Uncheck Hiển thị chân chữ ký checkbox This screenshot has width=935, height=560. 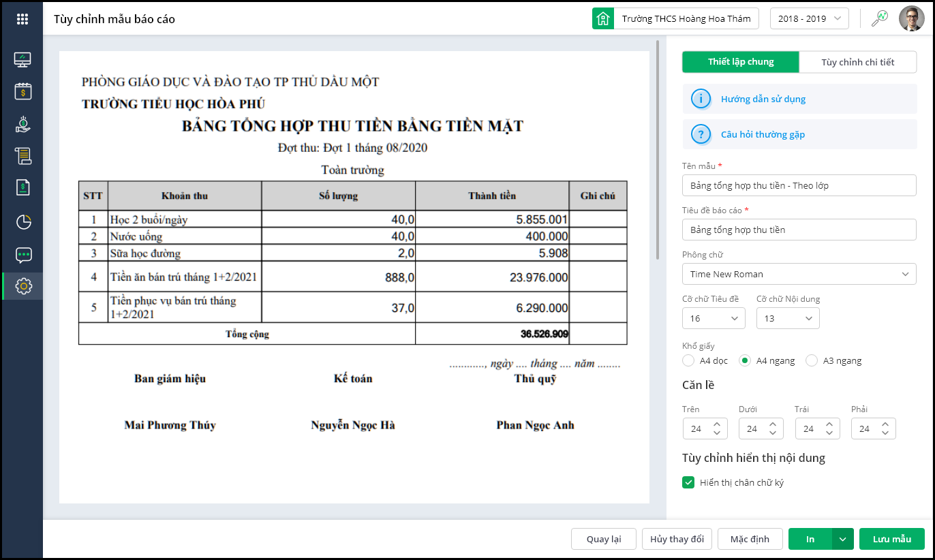coord(688,483)
